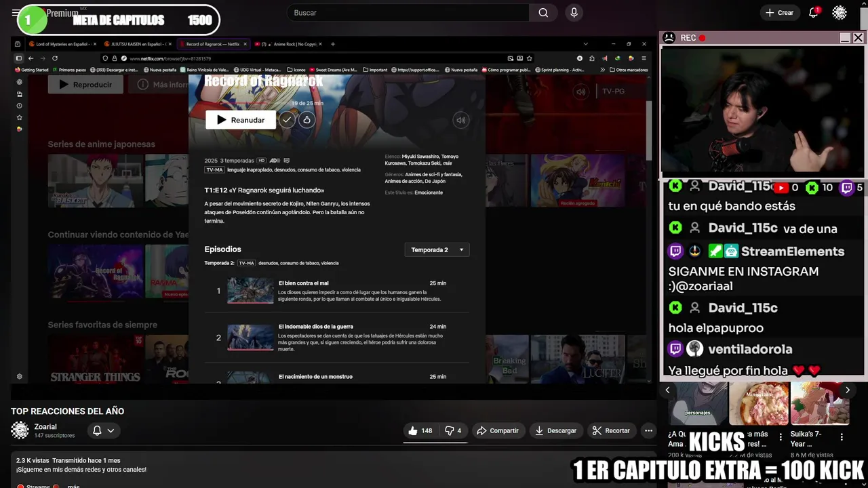Screen dimensions: 868x488
Task: Open the Otros marcadores folder
Action: point(629,70)
